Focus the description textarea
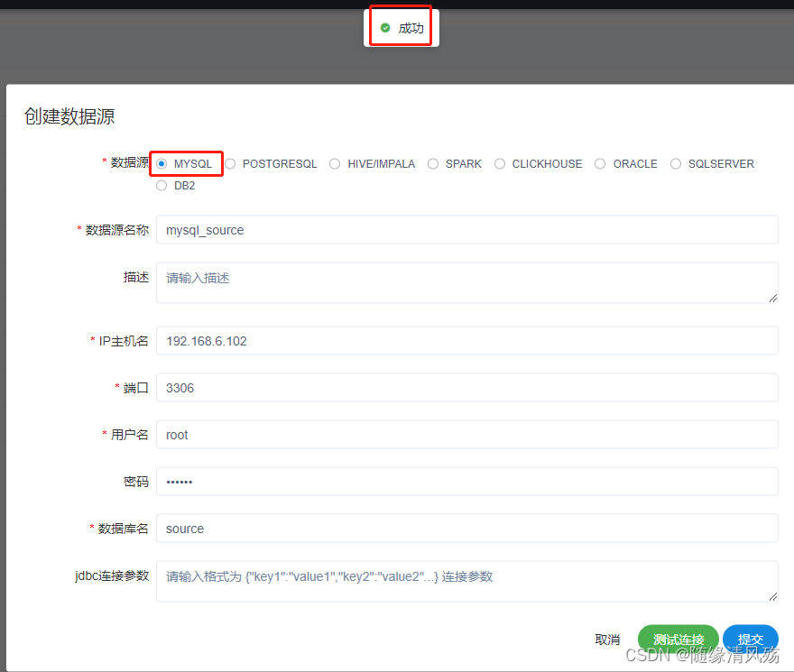The image size is (794, 672). pyautogui.click(x=466, y=282)
